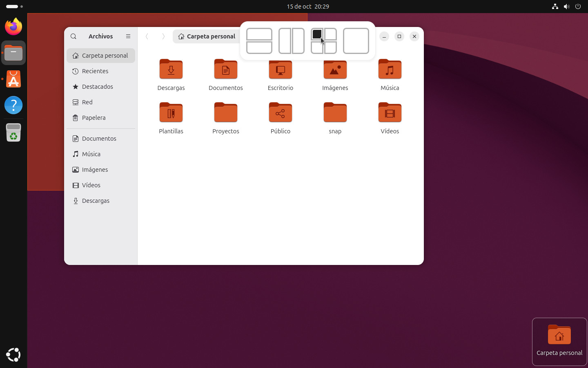Choose top-bottom split tiling layout
This screenshot has height=368, width=588.
pos(259,41)
